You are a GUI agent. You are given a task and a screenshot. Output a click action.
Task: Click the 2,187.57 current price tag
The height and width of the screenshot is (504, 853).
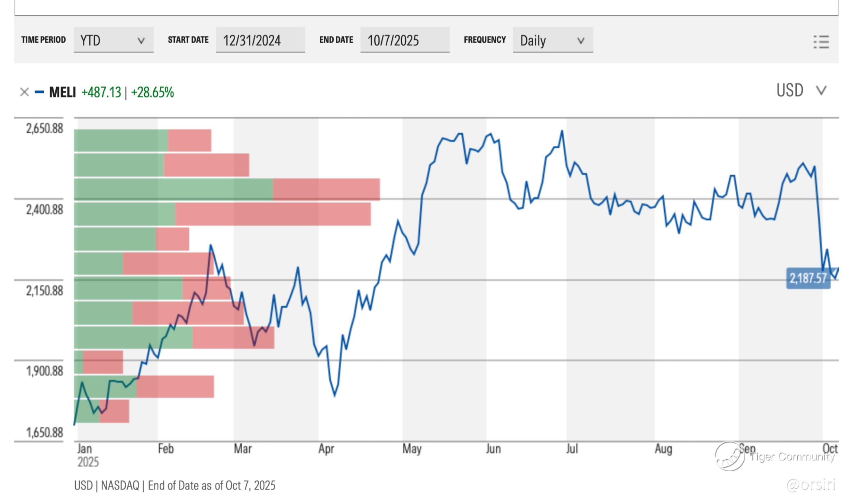[x=808, y=278]
